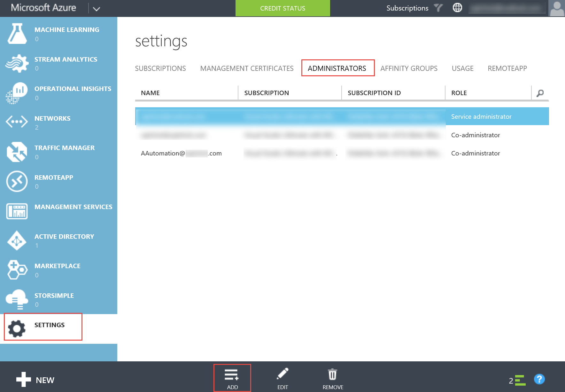565x392 pixels.
Task: Switch to the SUBSCRIPTIONS tab
Action: click(x=160, y=68)
